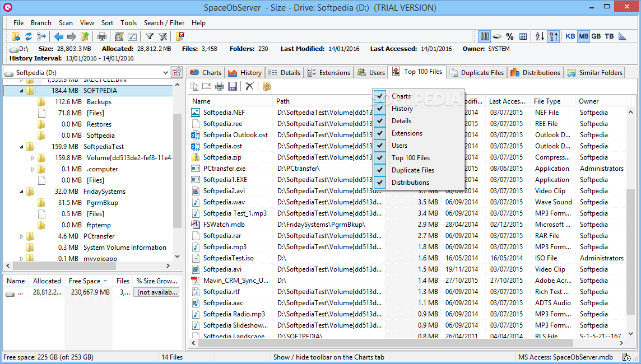
Task: Switch size unit to MB
Action: click(x=583, y=36)
